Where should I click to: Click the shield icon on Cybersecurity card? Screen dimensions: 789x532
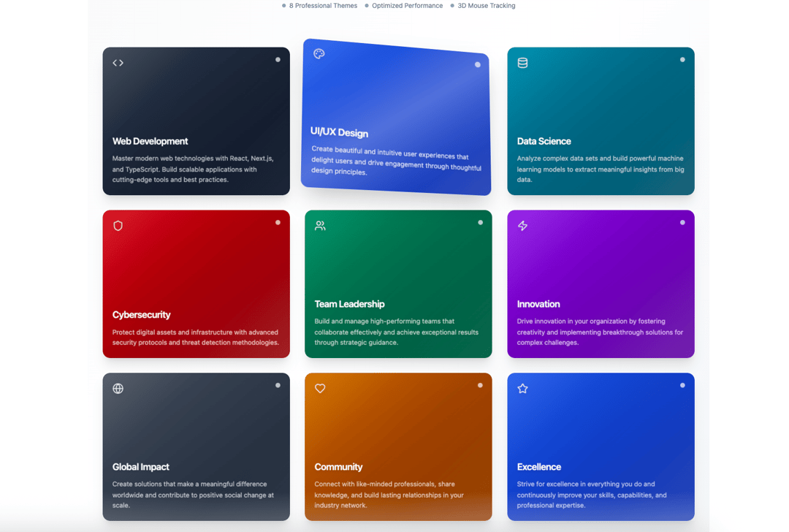click(118, 226)
